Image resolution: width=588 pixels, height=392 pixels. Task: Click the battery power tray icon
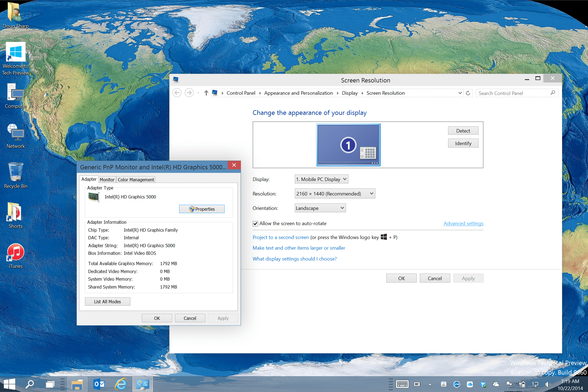[x=522, y=384]
